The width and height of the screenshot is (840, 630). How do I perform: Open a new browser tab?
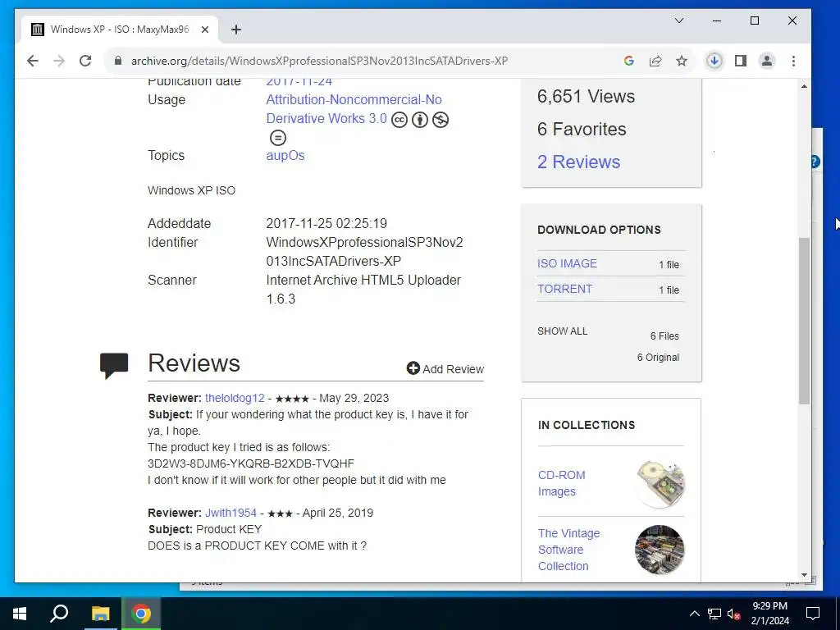pos(236,30)
